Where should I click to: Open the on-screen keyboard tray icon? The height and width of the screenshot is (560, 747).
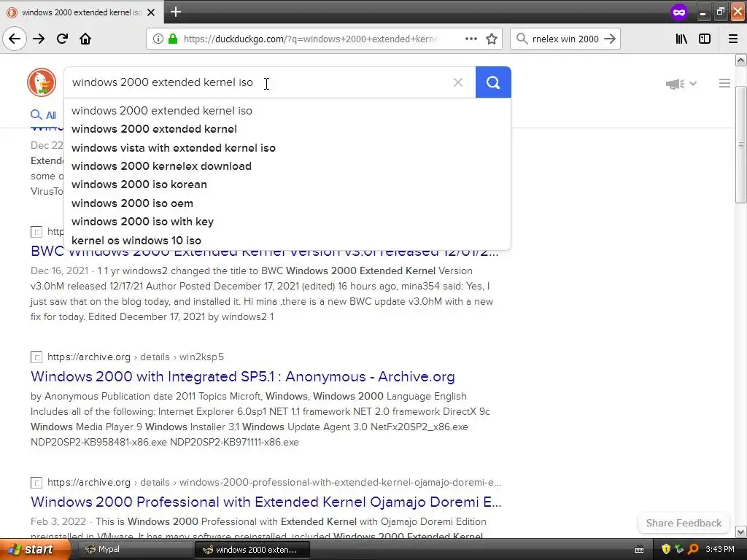639,550
